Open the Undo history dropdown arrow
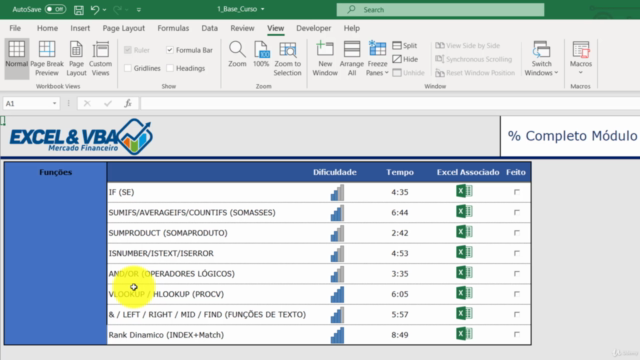 coord(104,9)
